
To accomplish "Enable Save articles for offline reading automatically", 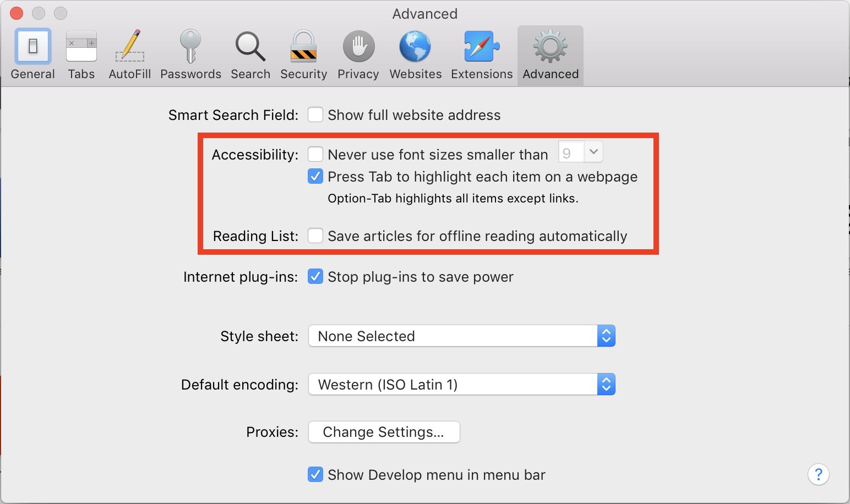I will click(x=315, y=235).
